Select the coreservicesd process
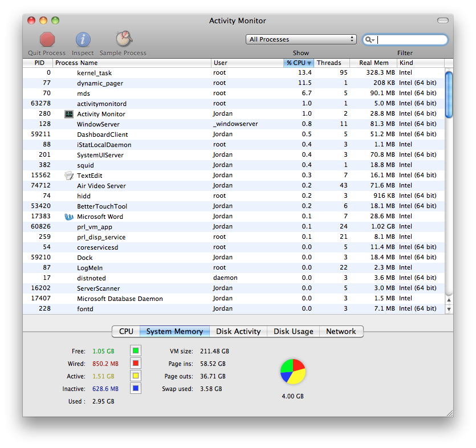476x448 pixels. 234,247
